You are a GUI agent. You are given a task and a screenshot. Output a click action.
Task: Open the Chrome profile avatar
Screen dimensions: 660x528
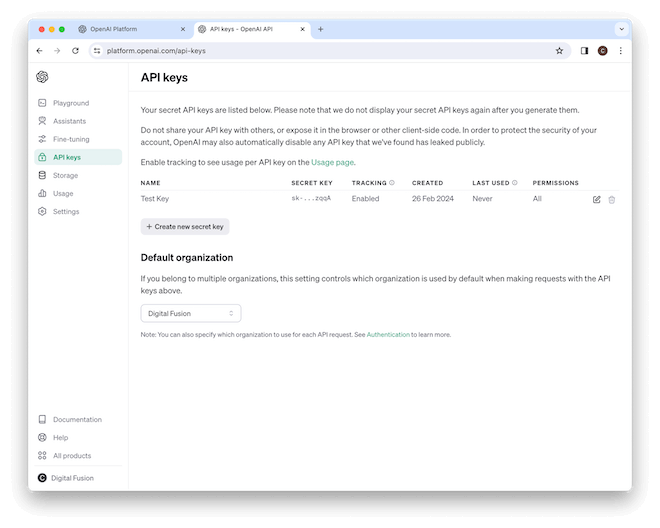602,51
